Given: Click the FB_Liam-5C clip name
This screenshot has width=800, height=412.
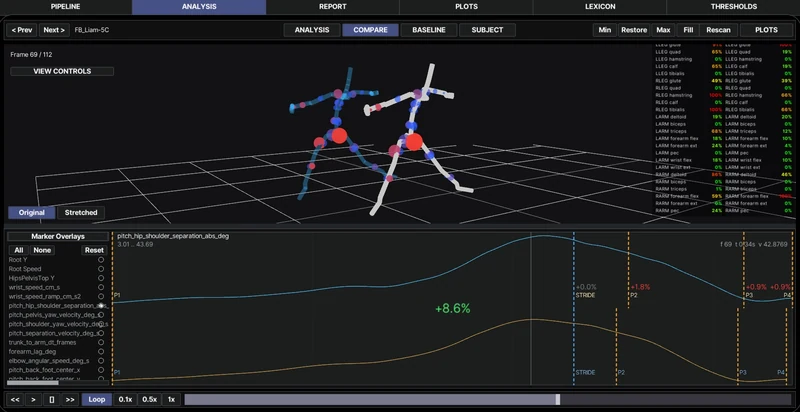Looking at the screenshot, I should (92, 30).
